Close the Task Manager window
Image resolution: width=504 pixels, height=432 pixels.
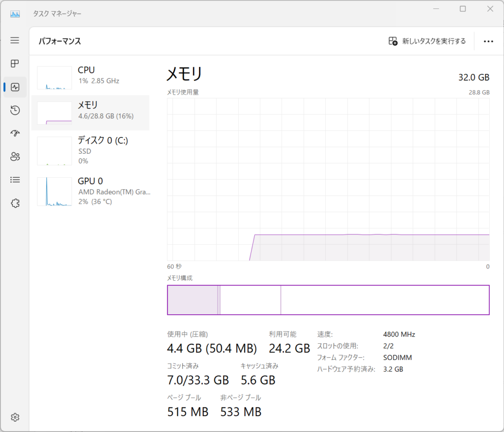click(x=490, y=9)
